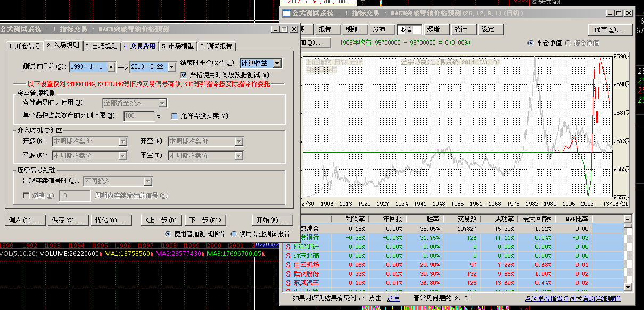Screen dimensions: 644x310
Task: Click the S icon beside ST东北高
Action: 288,255
